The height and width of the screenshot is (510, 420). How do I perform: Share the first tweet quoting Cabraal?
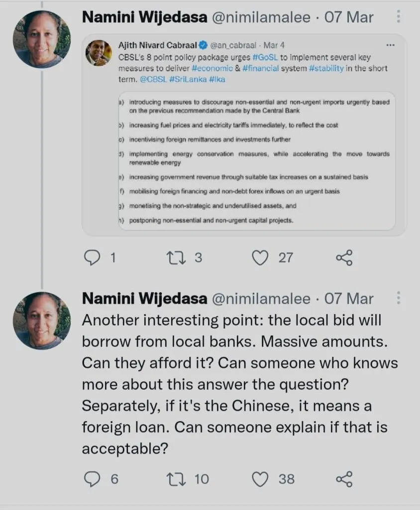[344, 257]
